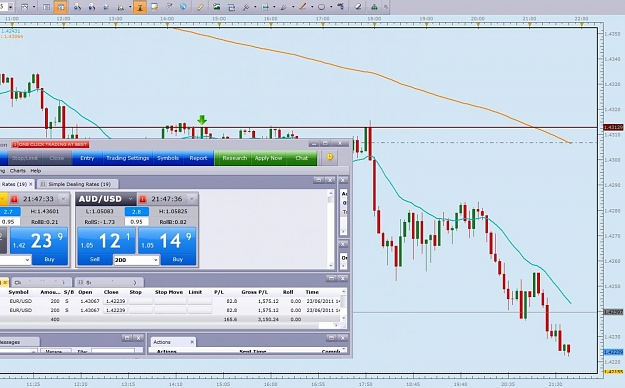Toggle the highlighted orange panel layout button
The height and width of the screenshot is (388, 625).
(x=61, y=7)
